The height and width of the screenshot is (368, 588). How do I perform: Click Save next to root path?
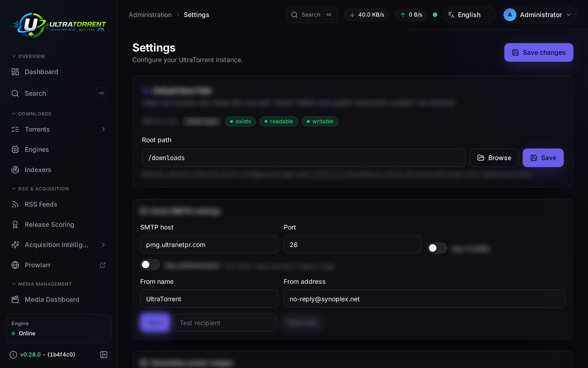543,158
